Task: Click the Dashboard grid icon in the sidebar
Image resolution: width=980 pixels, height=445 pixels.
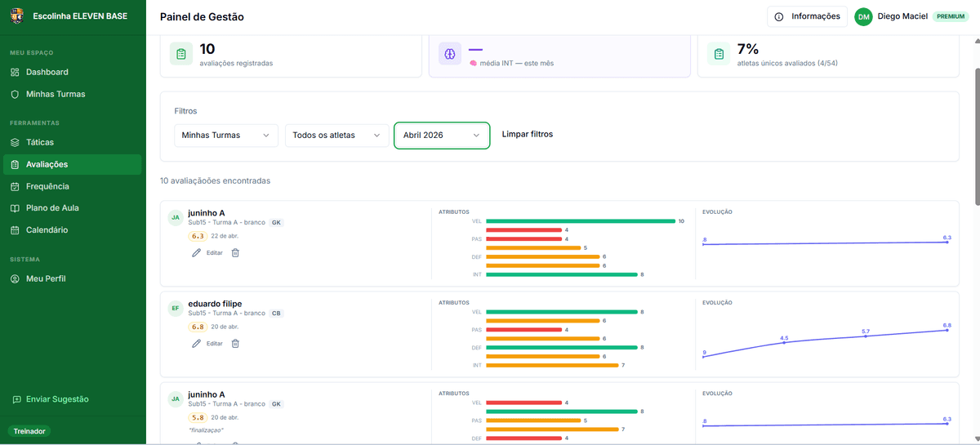Action: [x=15, y=72]
